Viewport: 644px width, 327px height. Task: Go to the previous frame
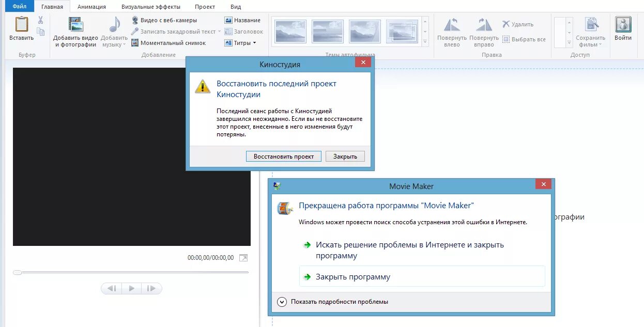[112, 288]
